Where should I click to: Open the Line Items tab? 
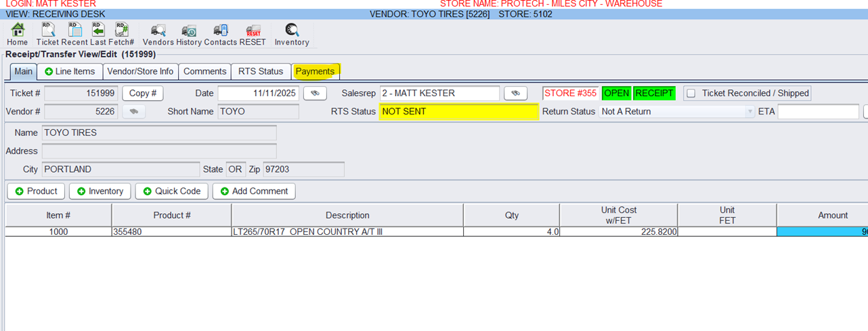tap(70, 71)
